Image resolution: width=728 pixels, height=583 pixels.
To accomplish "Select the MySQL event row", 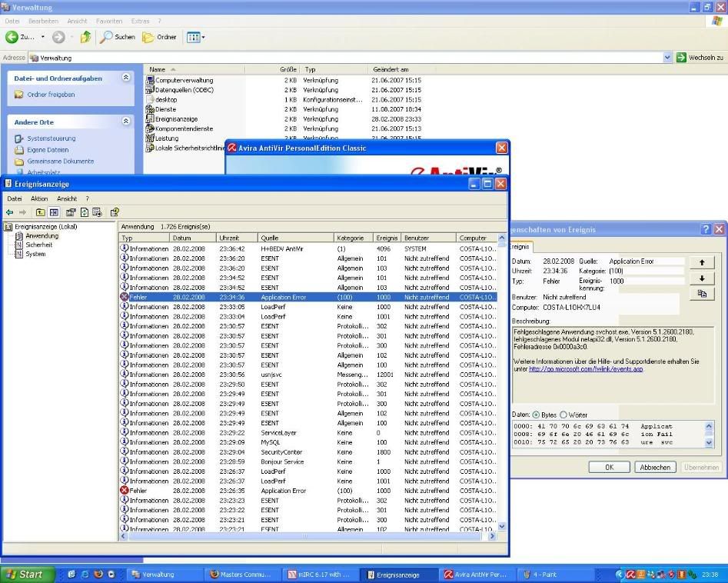I will [307, 442].
